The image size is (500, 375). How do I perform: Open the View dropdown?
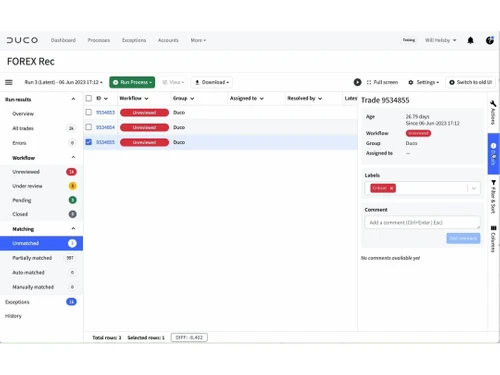pyautogui.click(x=173, y=82)
